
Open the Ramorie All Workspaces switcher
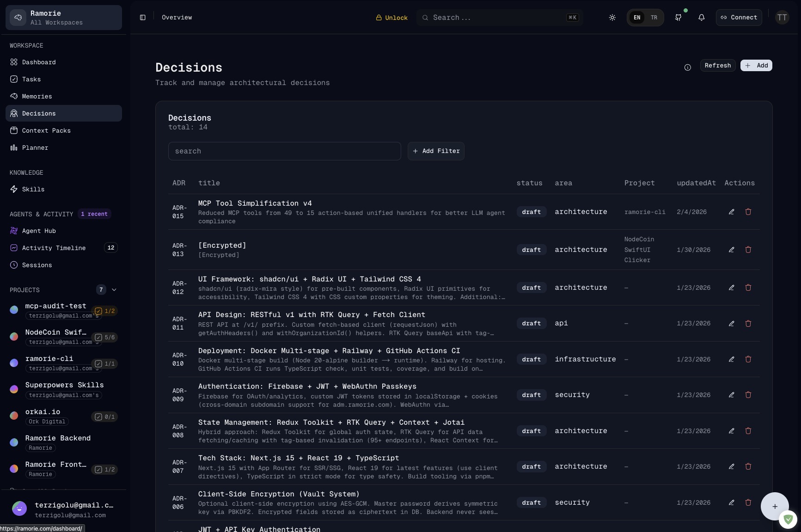64,18
